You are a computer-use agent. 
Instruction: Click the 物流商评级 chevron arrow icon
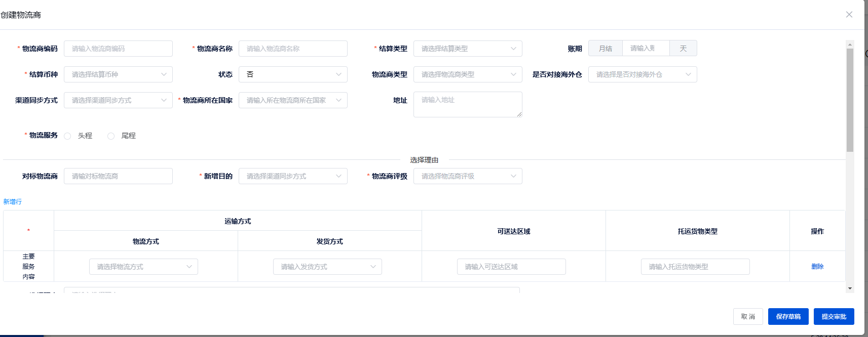click(513, 176)
